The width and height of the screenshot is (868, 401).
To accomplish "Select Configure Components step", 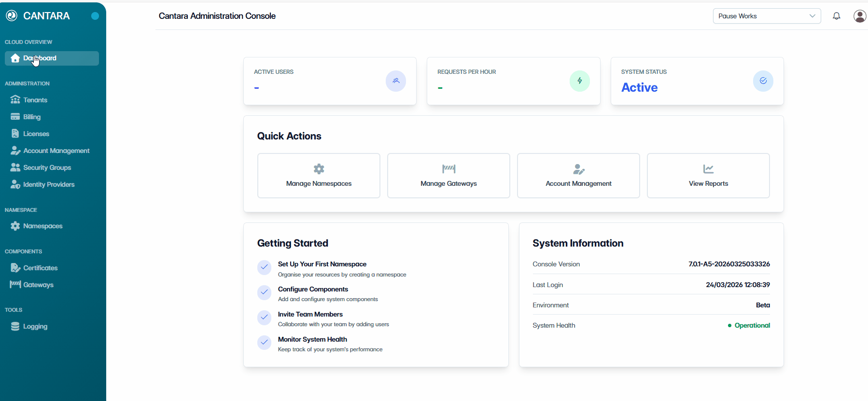I will 313,289.
